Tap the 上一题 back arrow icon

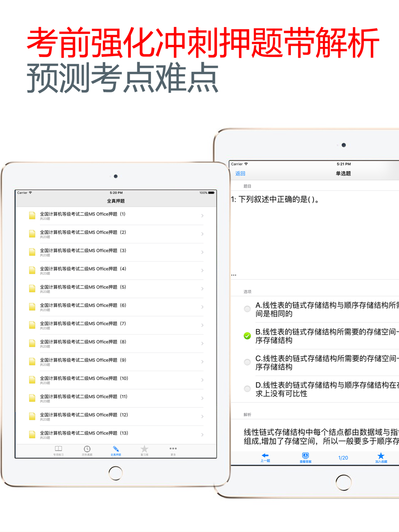(x=265, y=455)
